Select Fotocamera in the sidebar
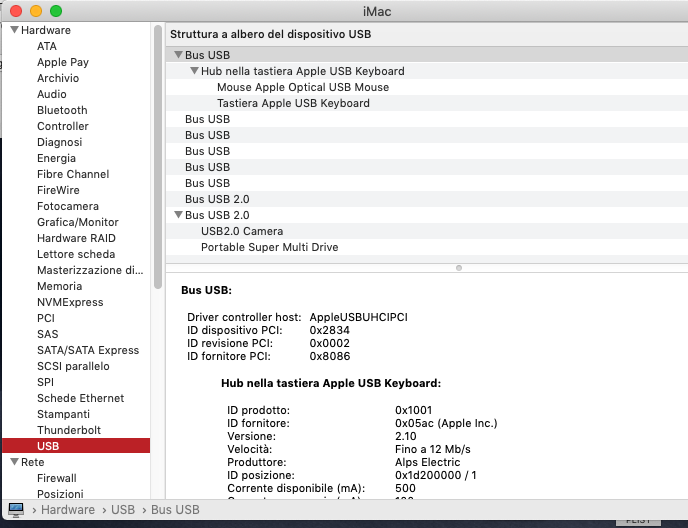Screen dimensions: 688x528 coord(68,206)
